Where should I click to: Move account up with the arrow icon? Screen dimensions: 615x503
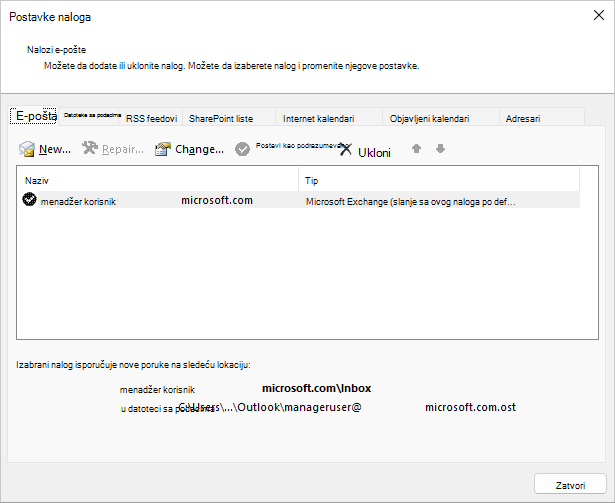click(417, 149)
